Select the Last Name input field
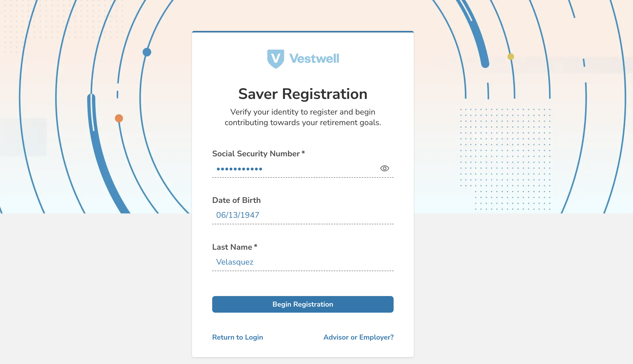 pyautogui.click(x=302, y=262)
